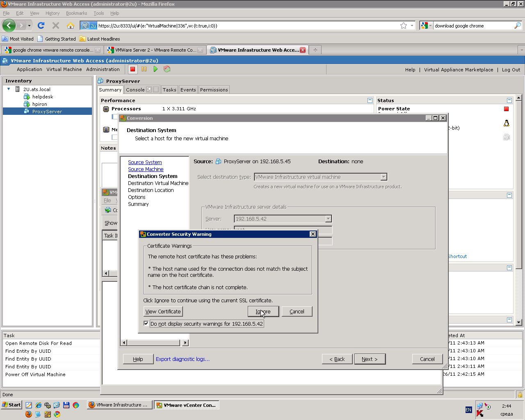Switch to the Tasks tab
The height and width of the screenshot is (420, 525).
(x=169, y=90)
